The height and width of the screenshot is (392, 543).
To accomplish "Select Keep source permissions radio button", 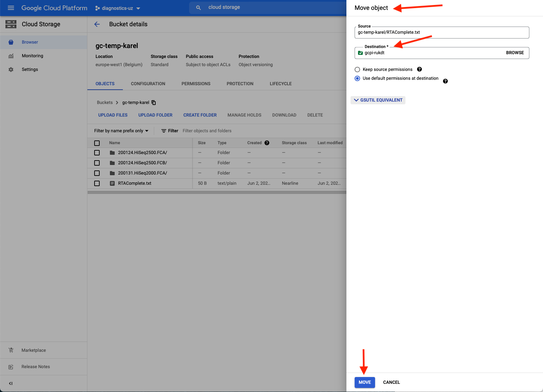I will 357,70.
